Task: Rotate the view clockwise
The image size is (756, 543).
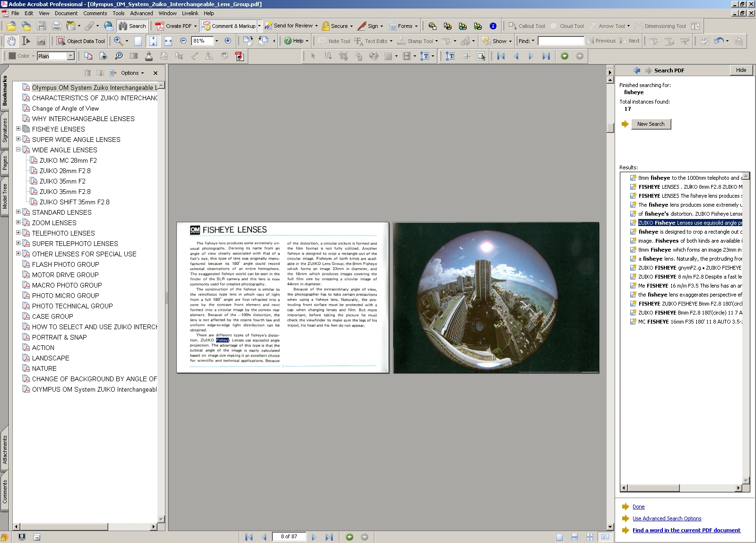Action: point(248,41)
